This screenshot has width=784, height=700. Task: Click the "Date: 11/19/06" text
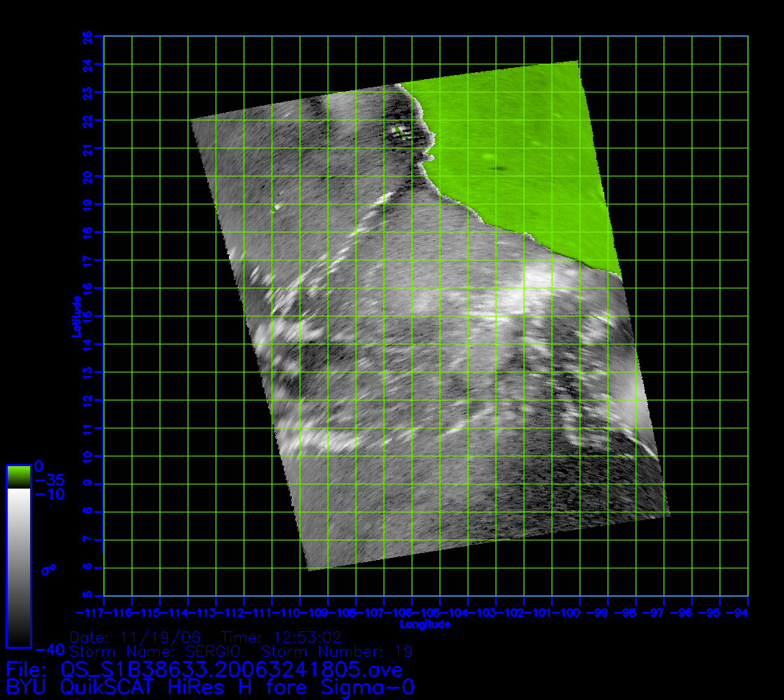pyautogui.click(x=135, y=638)
